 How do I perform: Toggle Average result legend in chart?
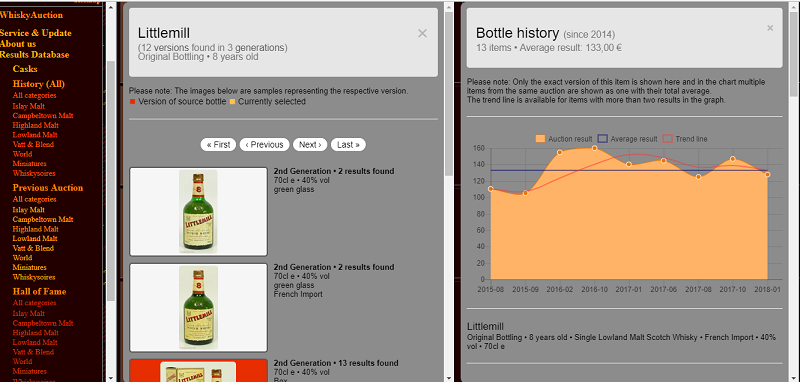click(628, 139)
